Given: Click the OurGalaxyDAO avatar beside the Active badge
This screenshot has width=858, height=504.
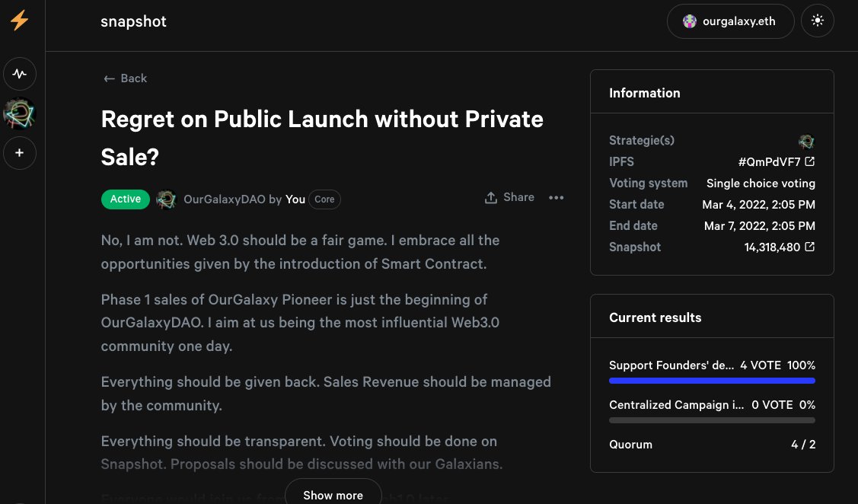Looking at the screenshot, I should pyautogui.click(x=166, y=199).
